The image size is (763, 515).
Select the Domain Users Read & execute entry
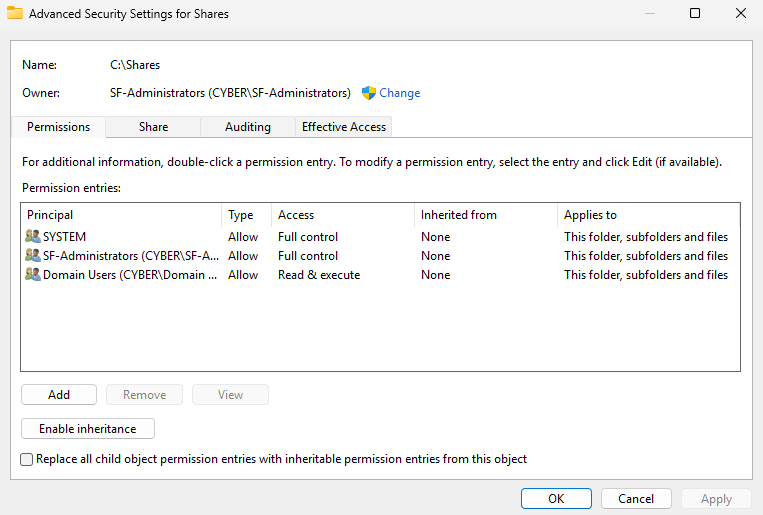318,275
